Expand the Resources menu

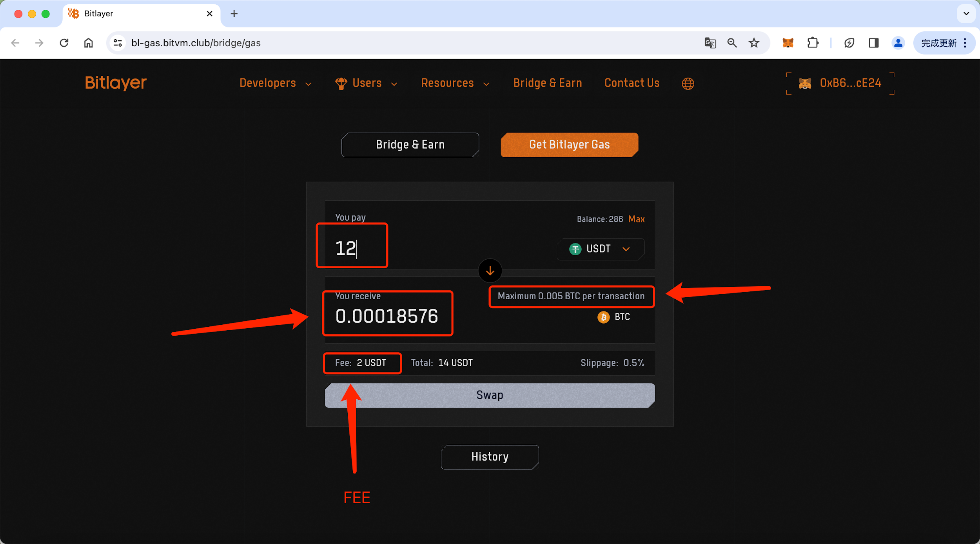click(x=455, y=83)
